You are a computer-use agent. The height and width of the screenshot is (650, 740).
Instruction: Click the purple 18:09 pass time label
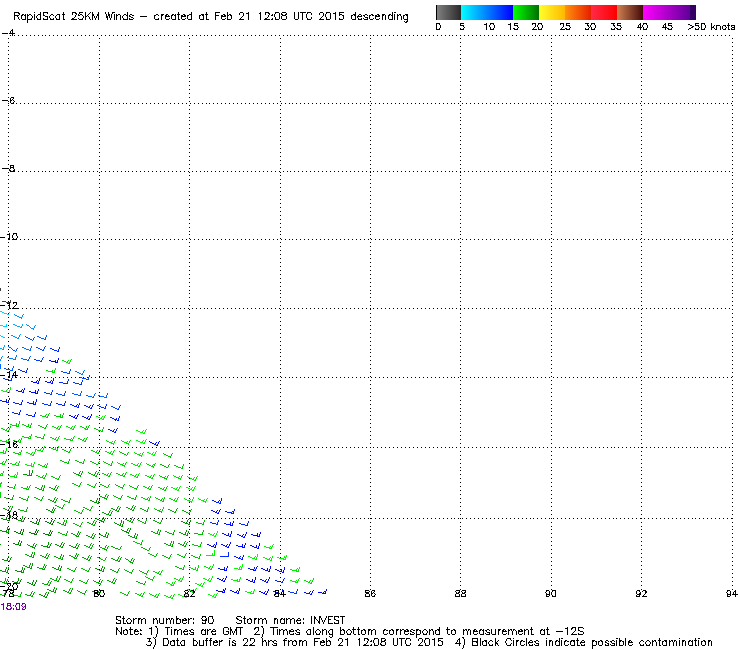point(14,607)
